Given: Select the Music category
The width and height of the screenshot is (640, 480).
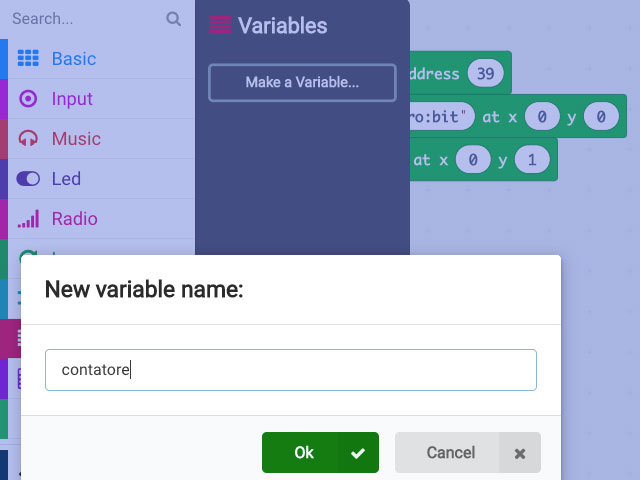Looking at the screenshot, I should click(x=76, y=139).
